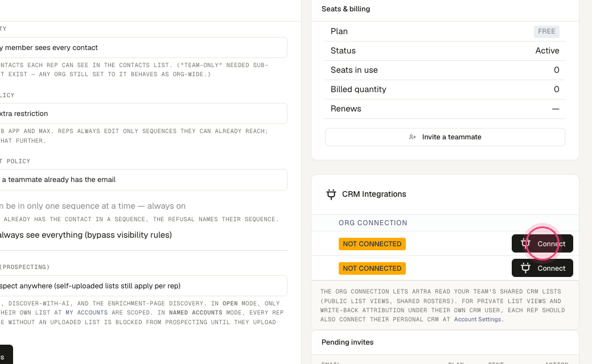Click the 'Active' status value
592x364 pixels.
547,51
